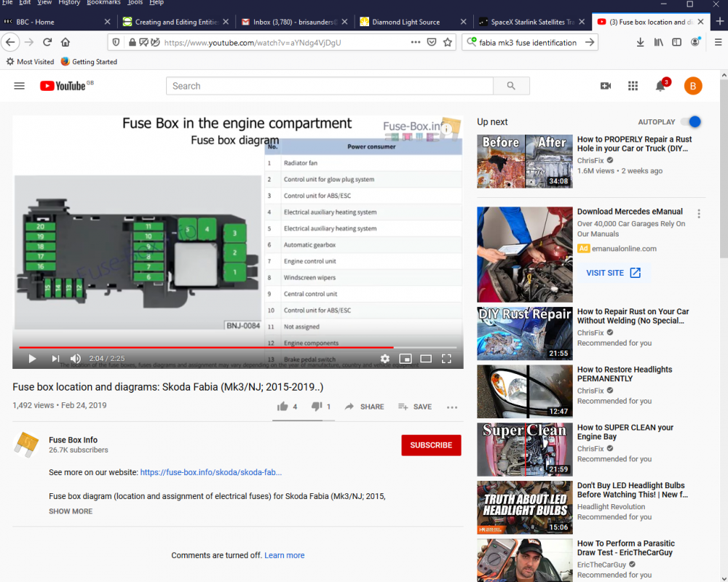Focus the YouTube search field
The image size is (728, 582).
(330, 86)
